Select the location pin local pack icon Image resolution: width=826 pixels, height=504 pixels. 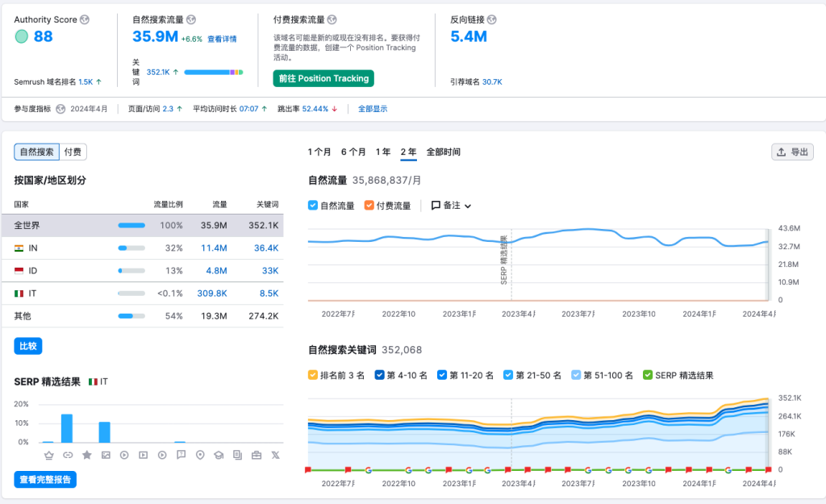200,455
